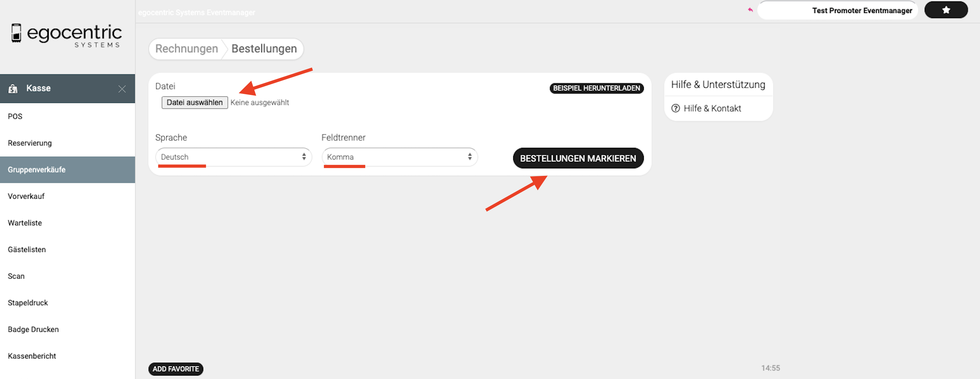This screenshot has width=980, height=379.
Task: Open the Sprache dropdown
Action: pos(233,157)
